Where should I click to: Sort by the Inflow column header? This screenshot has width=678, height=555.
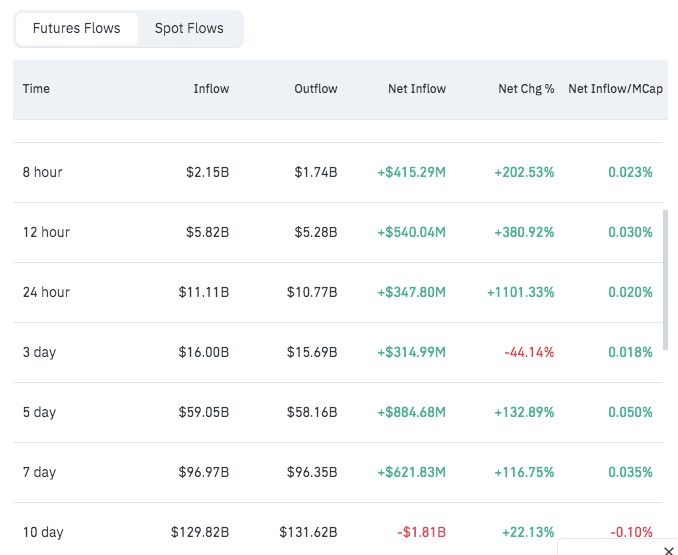click(211, 89)
